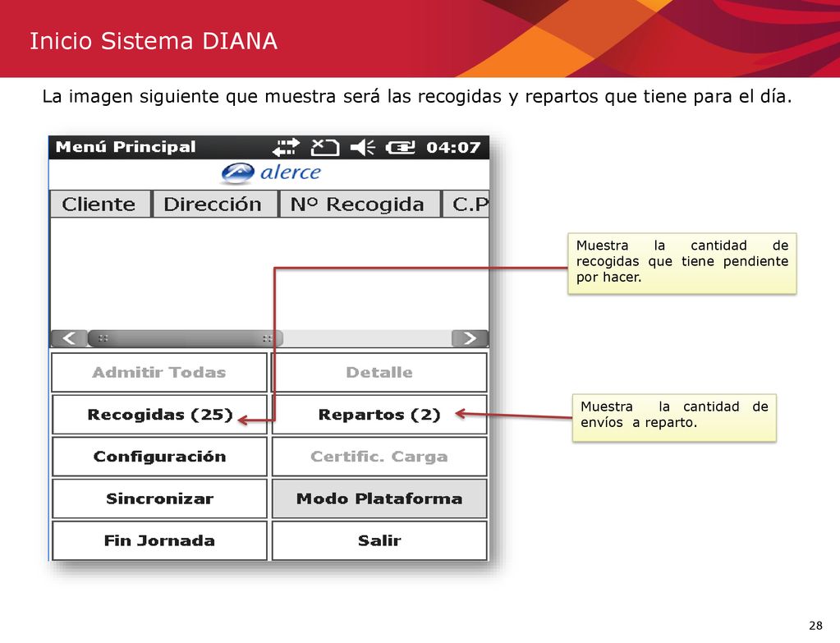The image size is (840, 643).
Task: Click the Menú Principal title text
Action: click(x=126, y=147)
